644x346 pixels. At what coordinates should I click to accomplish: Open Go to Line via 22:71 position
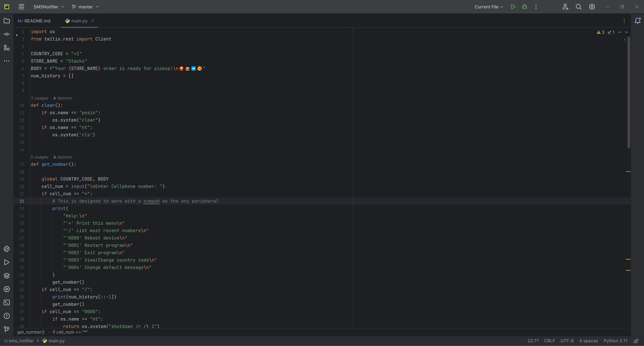click(x=533, y=341)
